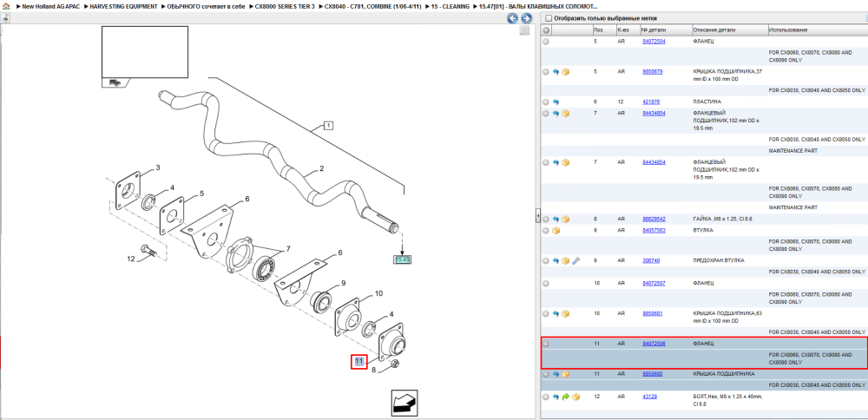Viewport: 868px width, 420px height.
Task: Select 'ПЛАСТИНА' description text
Action: pyautogui.click(x=707, y=102)
